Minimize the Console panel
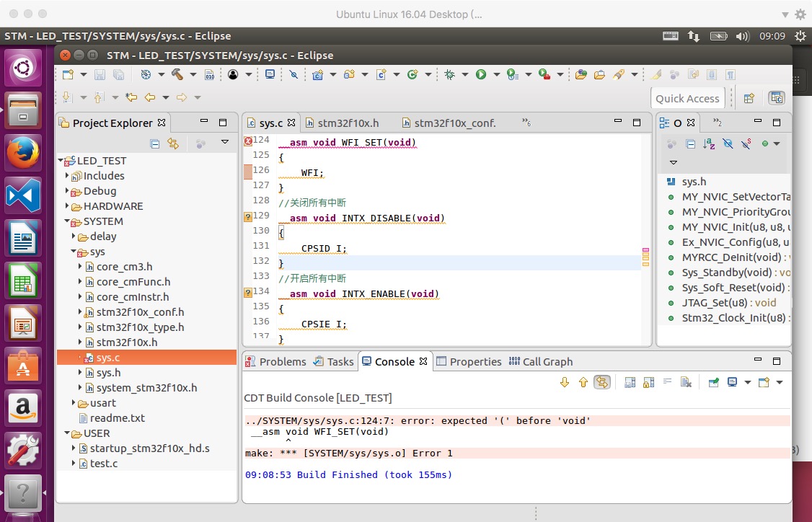Image resolution: width=812 pixels, height=522 pixels. pos(758,360)
